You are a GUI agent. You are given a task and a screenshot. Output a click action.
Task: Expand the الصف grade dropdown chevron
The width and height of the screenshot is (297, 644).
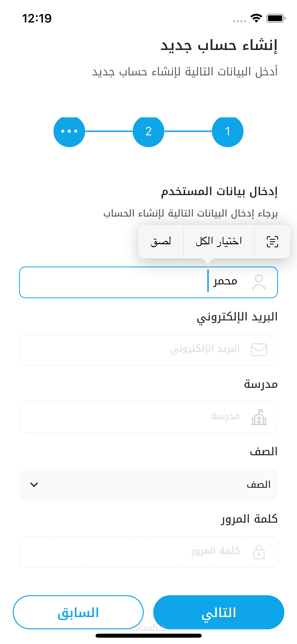[x=34, y=485]
